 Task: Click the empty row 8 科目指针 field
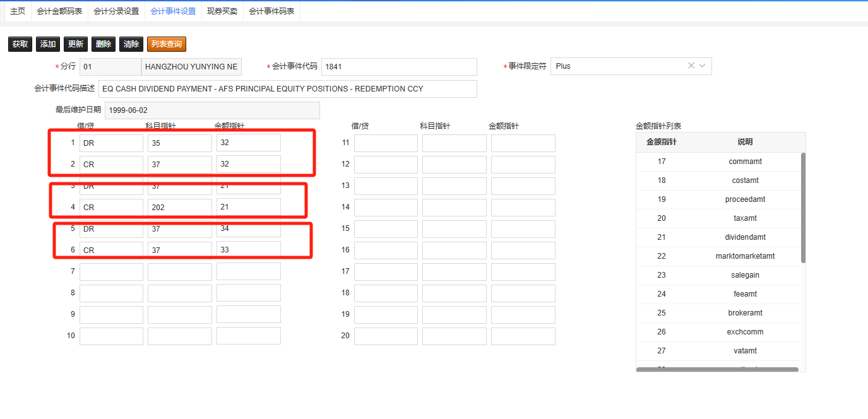pos(180,293)
